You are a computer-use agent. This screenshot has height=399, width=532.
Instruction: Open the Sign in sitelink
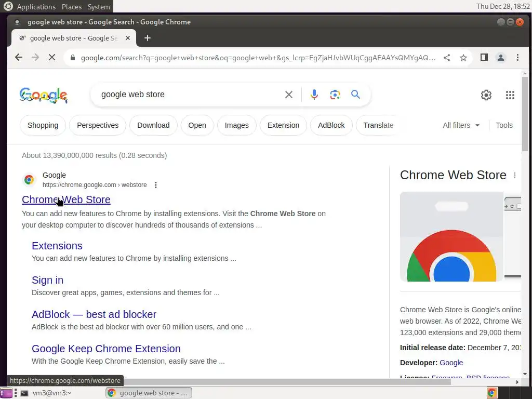pos(47,280)
